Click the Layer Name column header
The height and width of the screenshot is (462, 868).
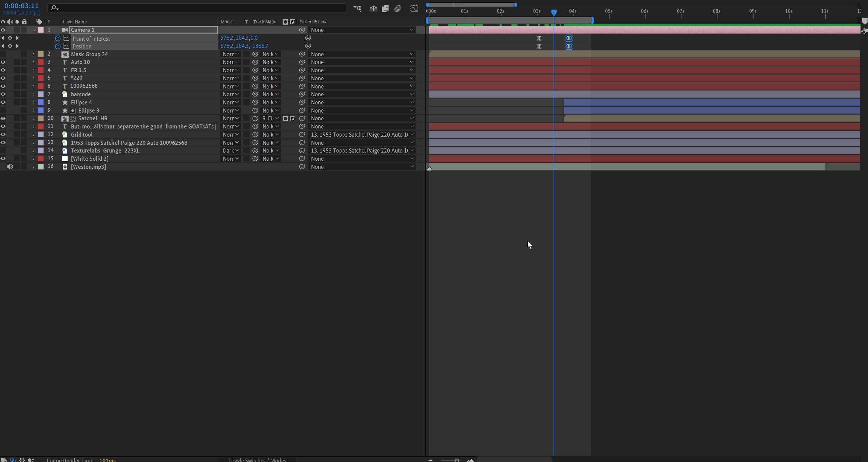point(75,22)
